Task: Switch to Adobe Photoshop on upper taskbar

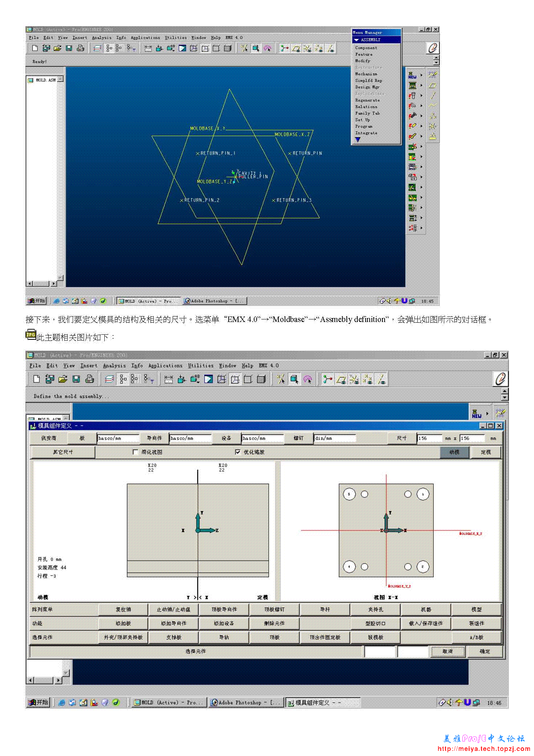Action: tap(215, 301)
